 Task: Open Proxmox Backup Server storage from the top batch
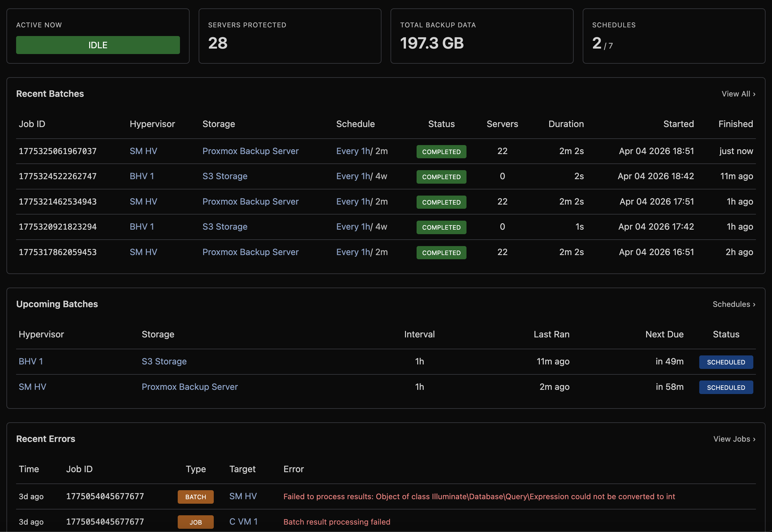click(250, 151)
